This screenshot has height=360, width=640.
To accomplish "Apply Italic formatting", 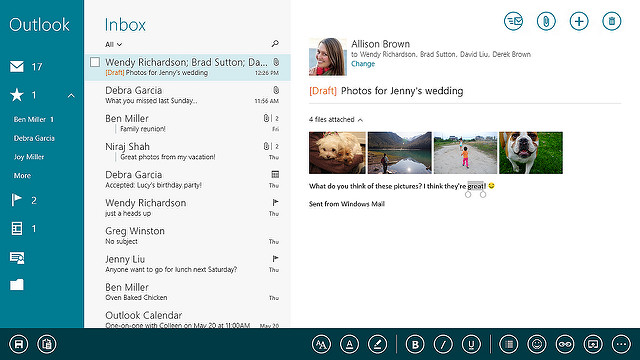I will click(x=443, y=344).
